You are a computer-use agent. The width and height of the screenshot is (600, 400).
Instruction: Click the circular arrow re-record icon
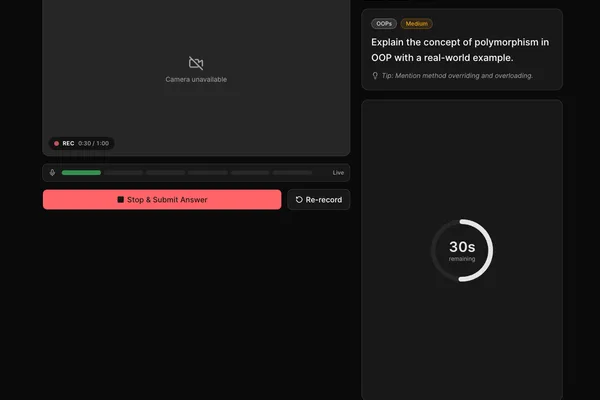(x=299, y=199)
